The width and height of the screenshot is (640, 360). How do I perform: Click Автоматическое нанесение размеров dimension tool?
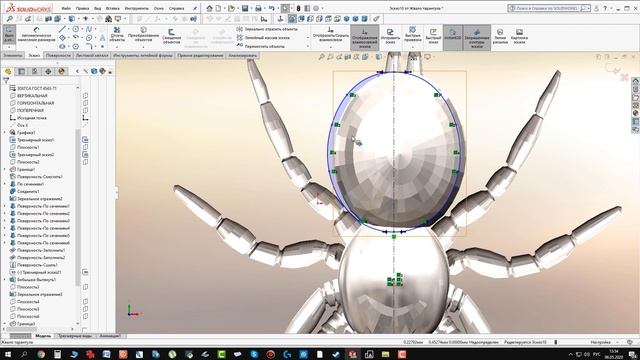coord(36,35)
